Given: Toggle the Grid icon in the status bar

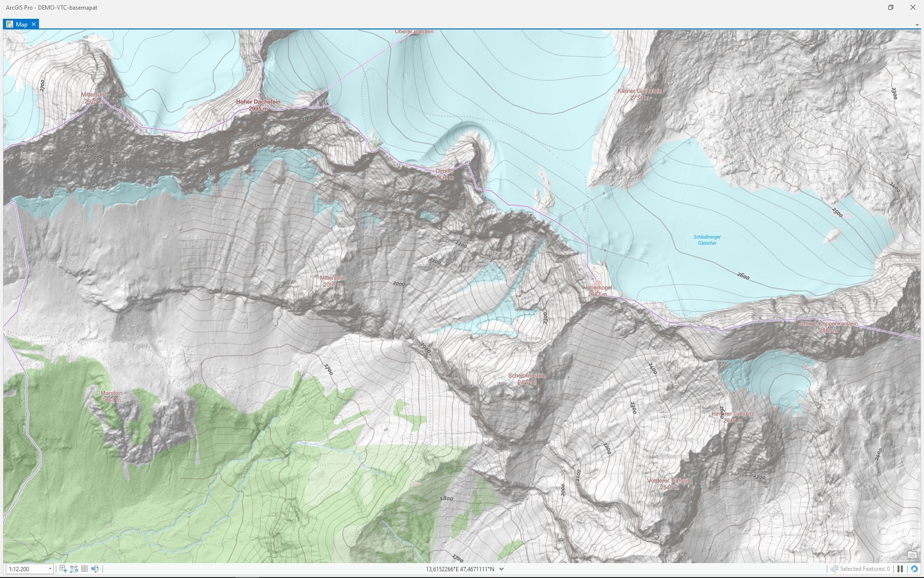Looking at the screenshot, I should 84,569.
